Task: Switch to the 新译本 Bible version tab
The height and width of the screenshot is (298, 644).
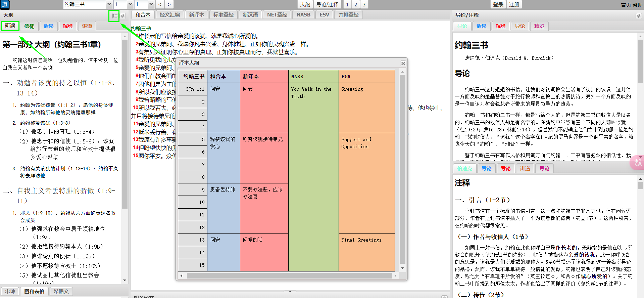Action: [196, 15]
